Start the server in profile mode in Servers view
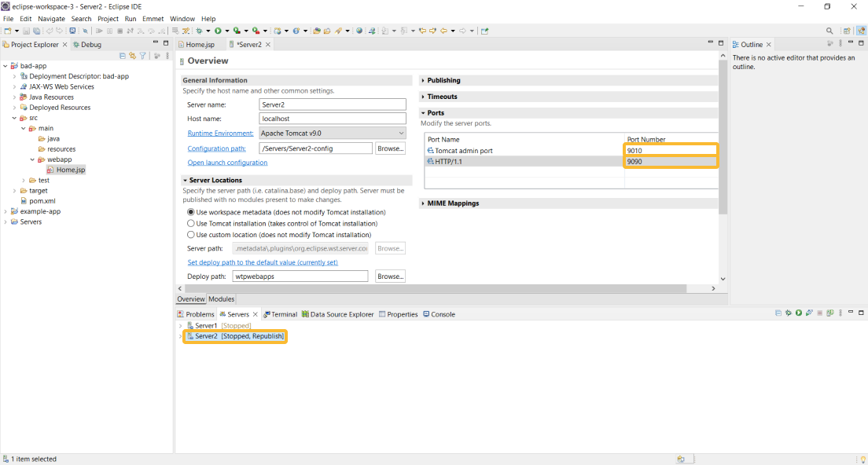 (809, 313)
